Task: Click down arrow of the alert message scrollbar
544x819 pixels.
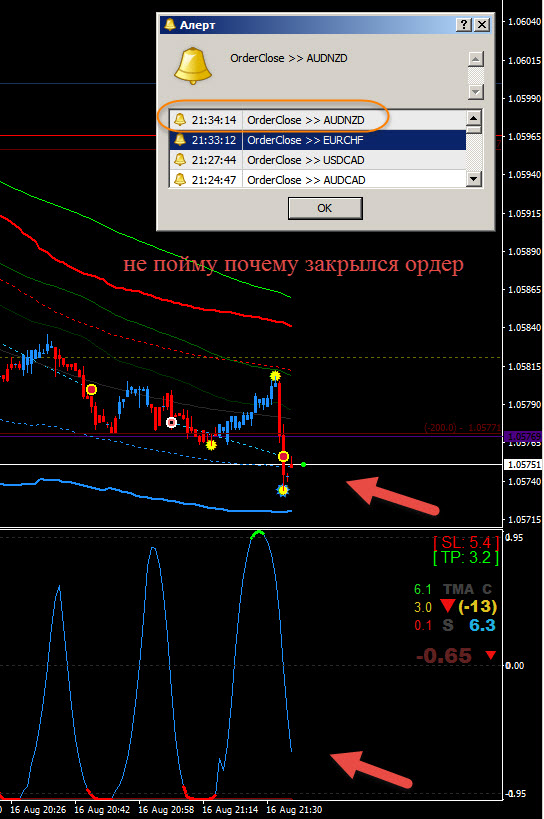Action: [x=476, y=92]
